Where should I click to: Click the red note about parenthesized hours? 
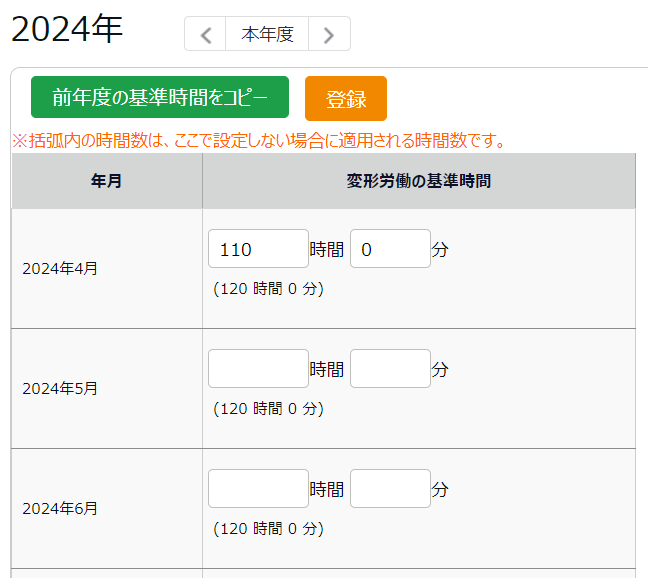coord(259,141)
